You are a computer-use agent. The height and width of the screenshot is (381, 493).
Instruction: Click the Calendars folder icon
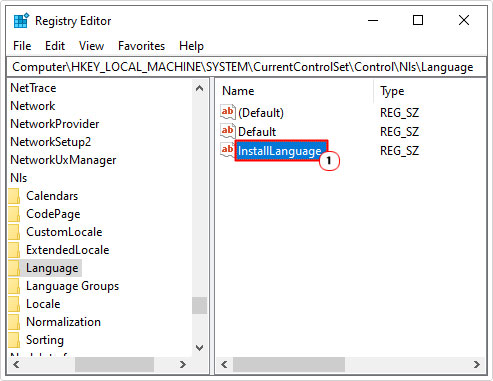click(14, 196)
